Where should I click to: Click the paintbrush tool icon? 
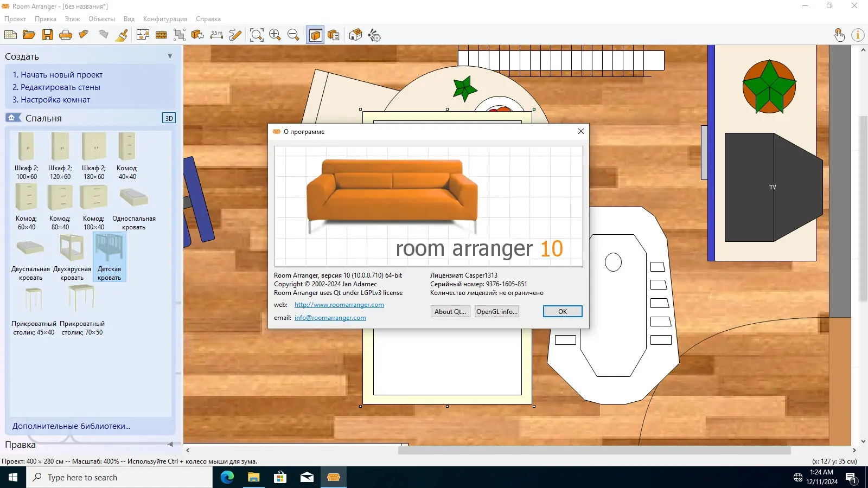click(122, 35)
